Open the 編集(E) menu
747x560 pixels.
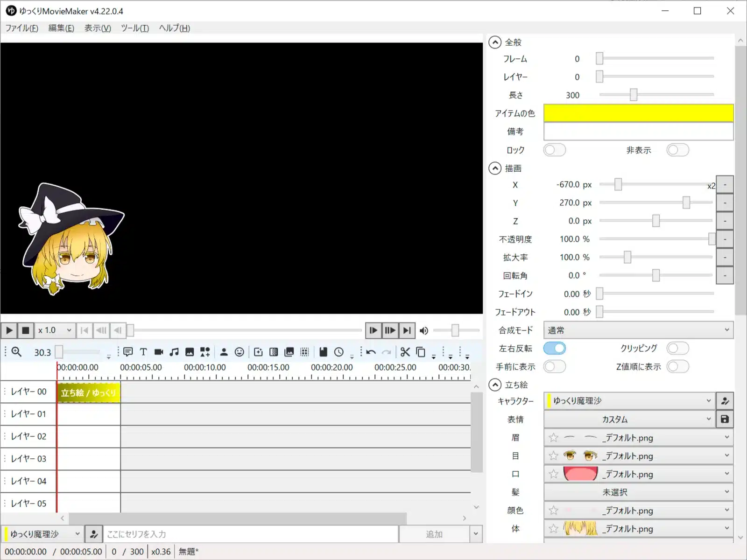tap(61, 28)
